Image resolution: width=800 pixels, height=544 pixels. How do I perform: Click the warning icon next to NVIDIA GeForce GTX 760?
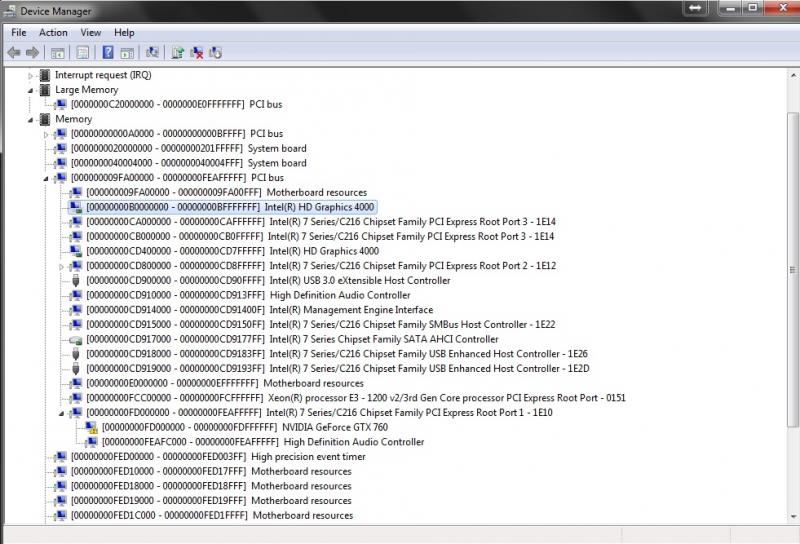pyautogui.click(x=91, y=428)
